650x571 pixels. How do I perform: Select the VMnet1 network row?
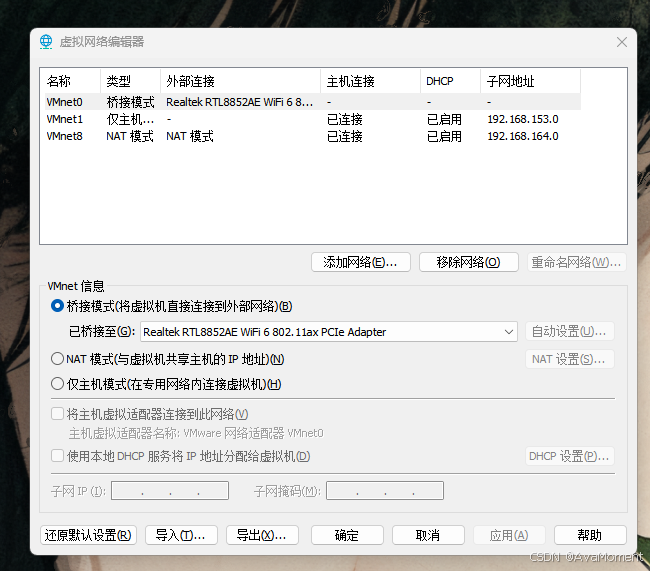[x=311, y=119]
